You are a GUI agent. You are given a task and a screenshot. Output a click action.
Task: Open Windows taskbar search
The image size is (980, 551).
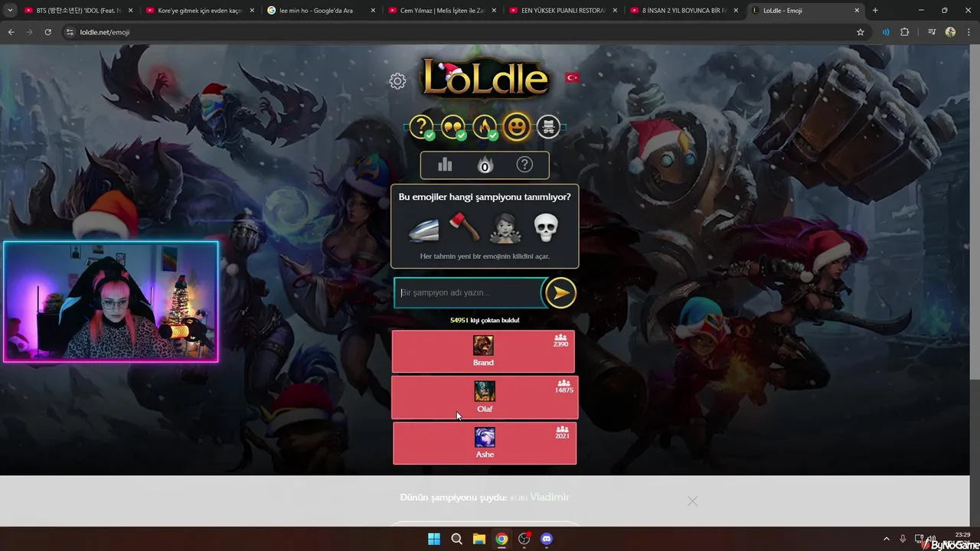tap(456, 539)
